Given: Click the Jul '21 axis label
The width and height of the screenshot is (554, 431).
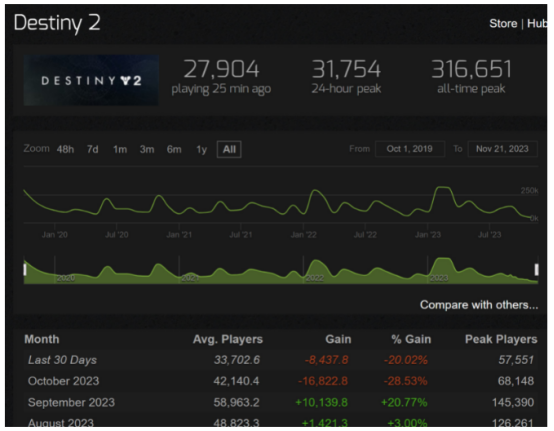Looking at the screenshot, I should pos(241,235).
